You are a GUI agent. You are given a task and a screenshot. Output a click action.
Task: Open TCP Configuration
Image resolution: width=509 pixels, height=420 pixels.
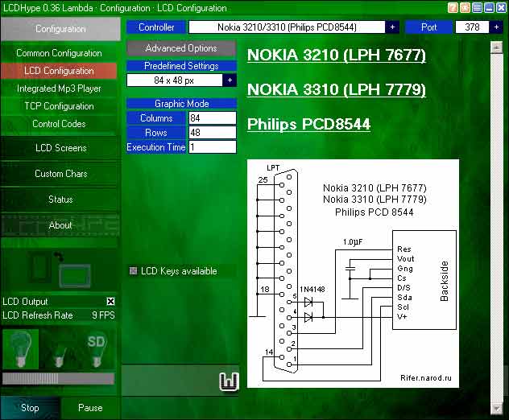59,106
